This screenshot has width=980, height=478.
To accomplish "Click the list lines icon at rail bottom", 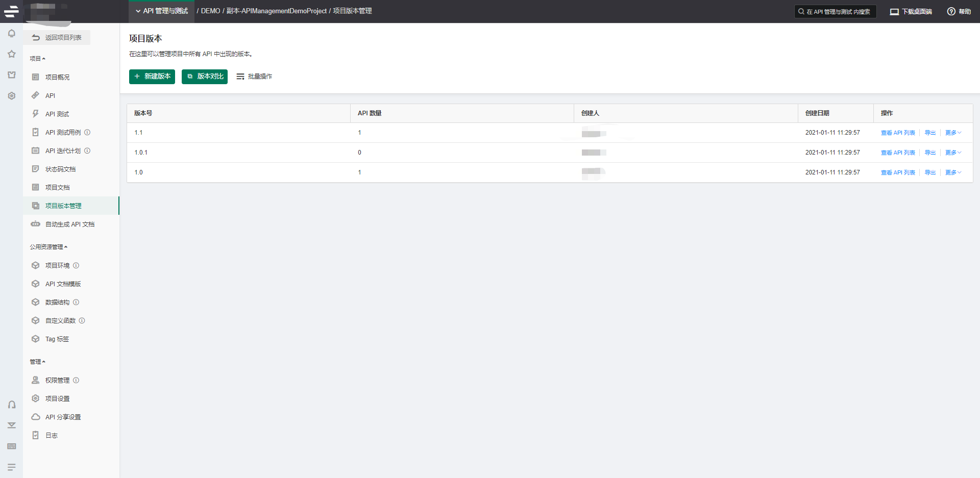I will point(12,467).
